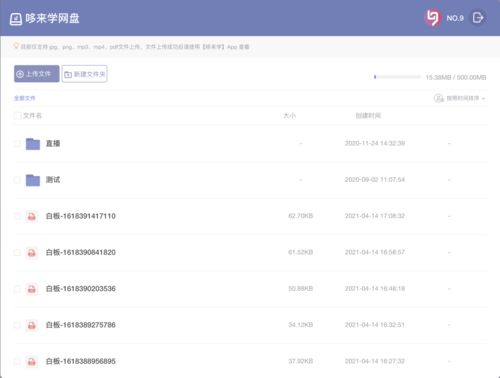Open file named 白板-1618390841820
This screenshot has height=378, width=500.
81,252
